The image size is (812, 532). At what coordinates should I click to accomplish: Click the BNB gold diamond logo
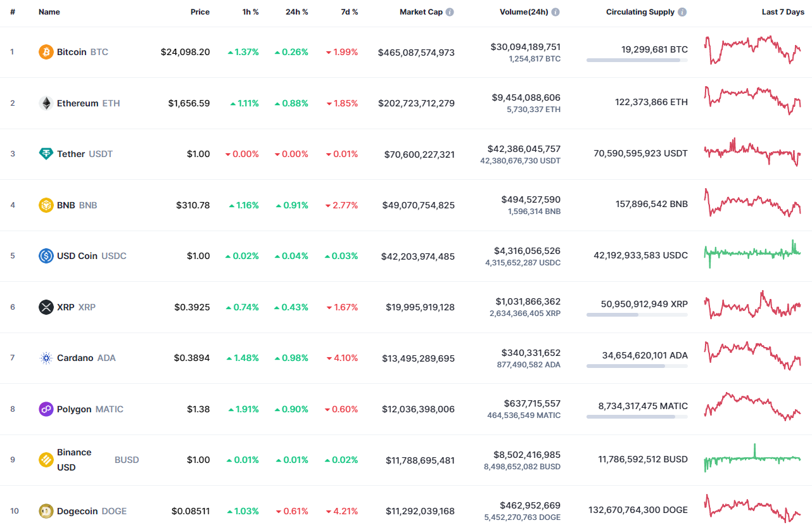pyautogui.click(x=45, y=205)
